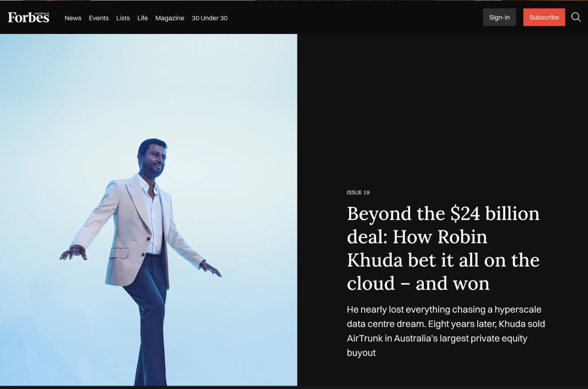
Task: Navigate to the Magazine page
Action: 169,18
